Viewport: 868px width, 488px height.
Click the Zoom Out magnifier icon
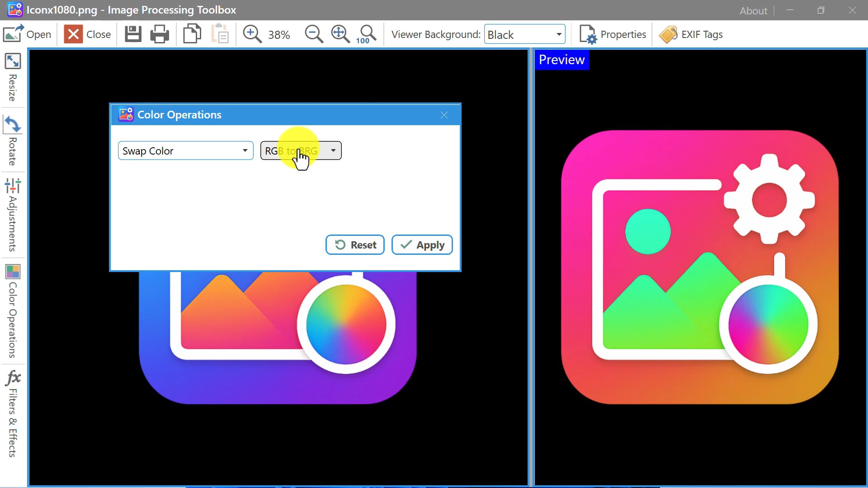pos(314,34)
